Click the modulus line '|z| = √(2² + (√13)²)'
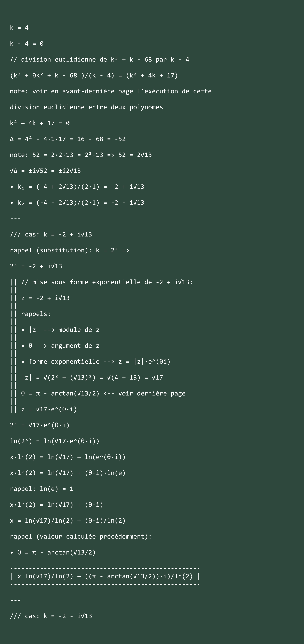This screenshot has width=304, height=644. click(x=92, y=377)
